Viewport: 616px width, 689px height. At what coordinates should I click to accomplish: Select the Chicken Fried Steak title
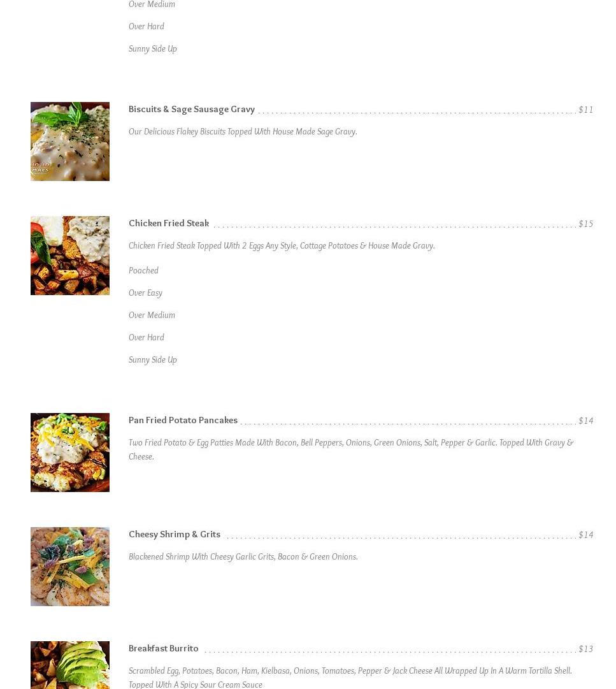[169, 223]
